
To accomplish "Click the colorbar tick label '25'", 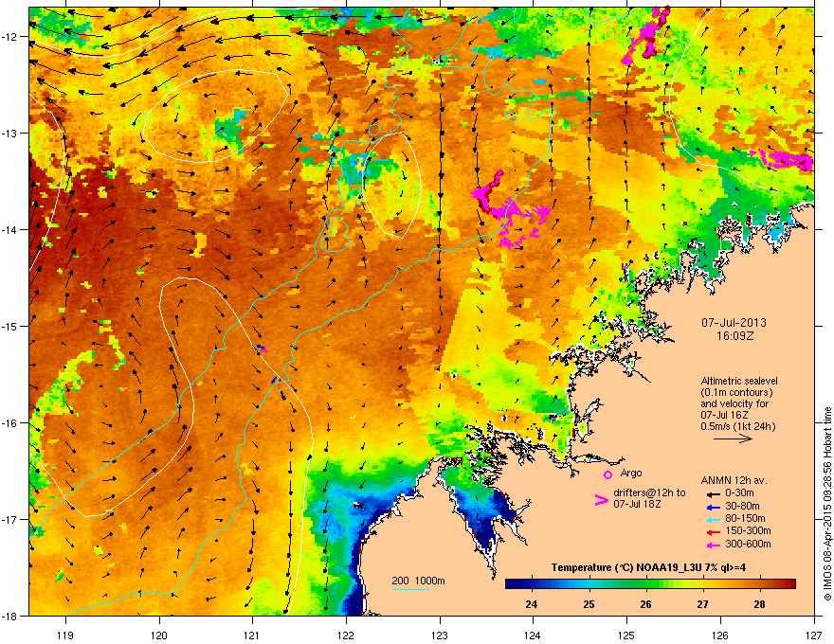I will coord(589,604).
